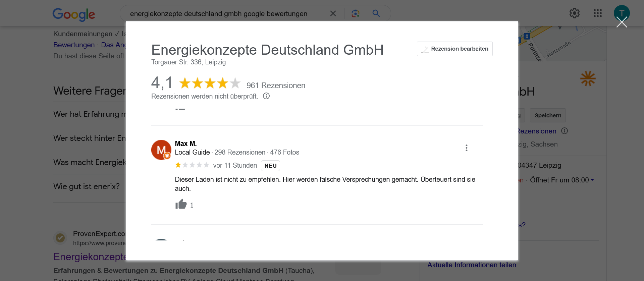
Task: Open Max M.'s profile avatar
Action: 161,150
